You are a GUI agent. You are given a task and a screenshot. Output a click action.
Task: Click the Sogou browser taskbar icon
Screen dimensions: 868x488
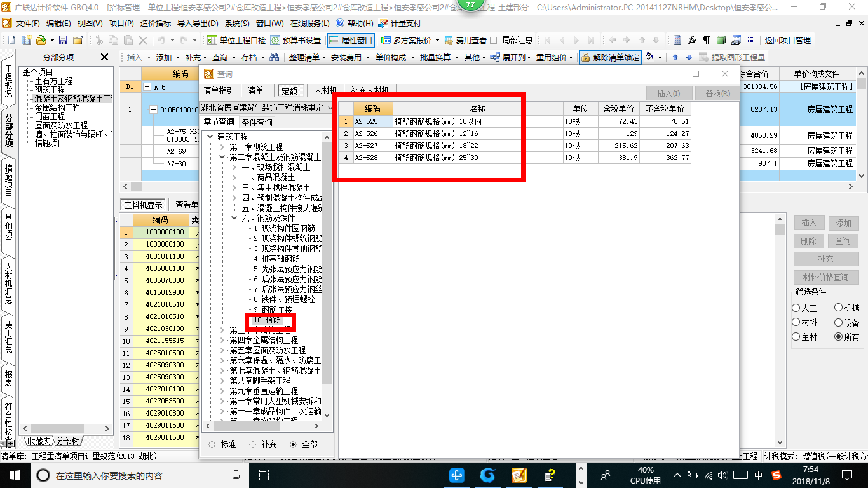click(487, 475)
